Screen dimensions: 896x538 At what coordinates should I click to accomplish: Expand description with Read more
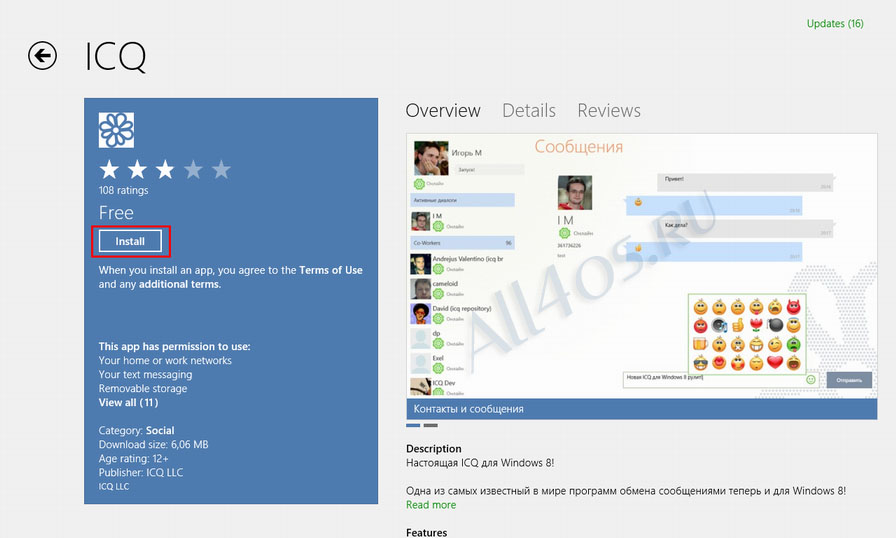pyautogui.click(x=431, y=505)
